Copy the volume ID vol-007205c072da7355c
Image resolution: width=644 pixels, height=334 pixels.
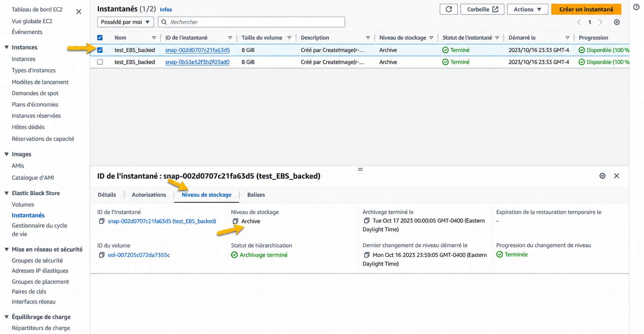click(102, 255)
